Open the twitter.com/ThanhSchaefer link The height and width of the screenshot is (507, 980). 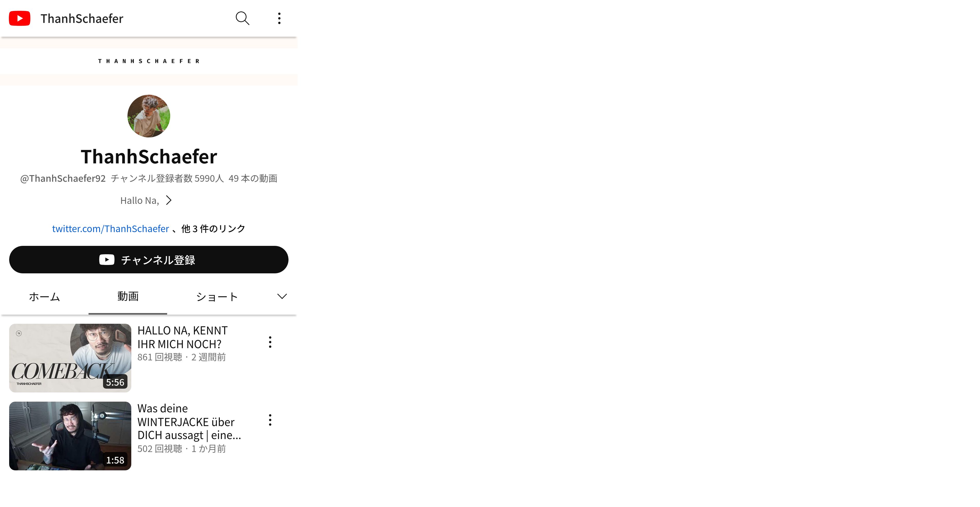click(110, 228)
